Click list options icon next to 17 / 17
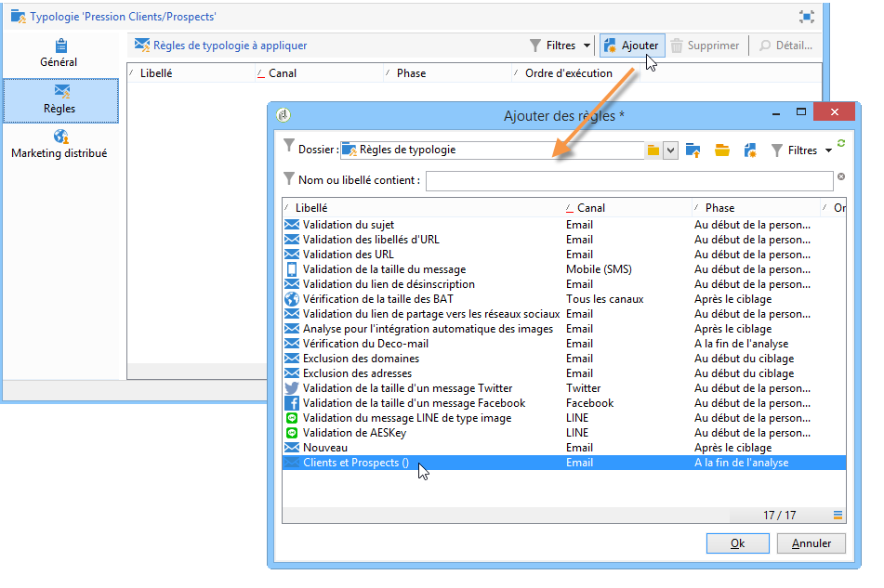The width and height of the screenshot is (884, 588). coord(838,516)
